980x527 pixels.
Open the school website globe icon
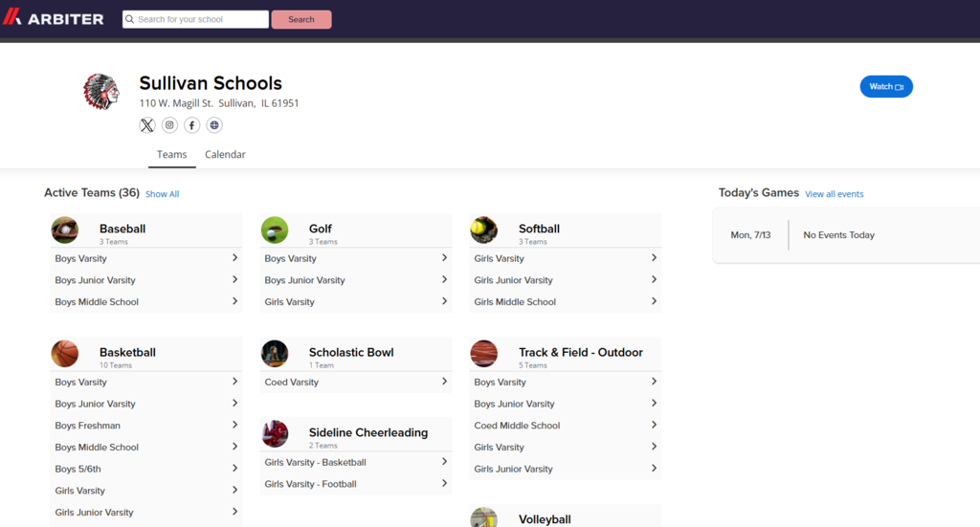(214, 125)
